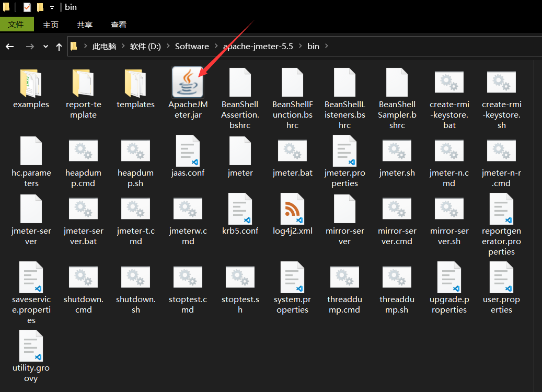The image size is (542, 392).
Task: Go back with the left arrow button
Action: pyautogui.click(x=10, y=47)
